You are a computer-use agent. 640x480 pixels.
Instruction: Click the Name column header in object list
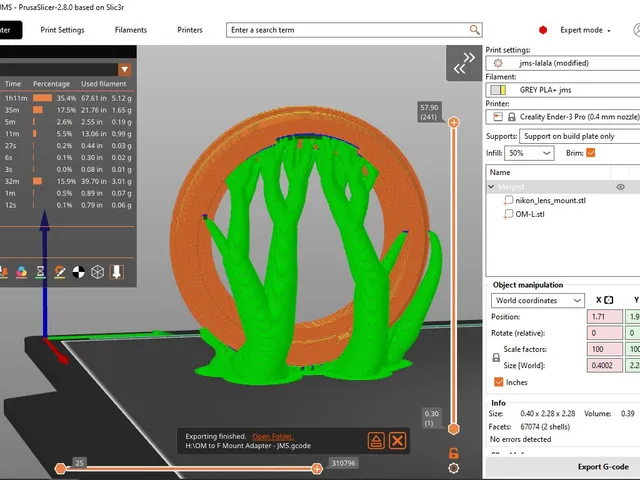click(548, 172)
